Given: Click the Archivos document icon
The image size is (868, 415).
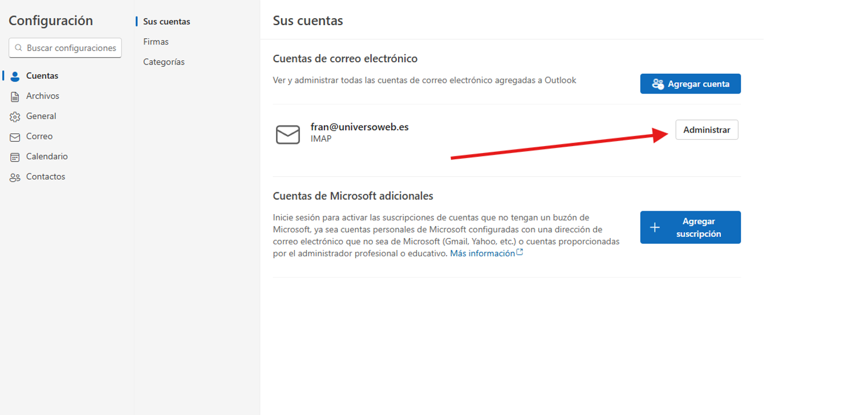Looking at the screenshot, I should point(15,96).
